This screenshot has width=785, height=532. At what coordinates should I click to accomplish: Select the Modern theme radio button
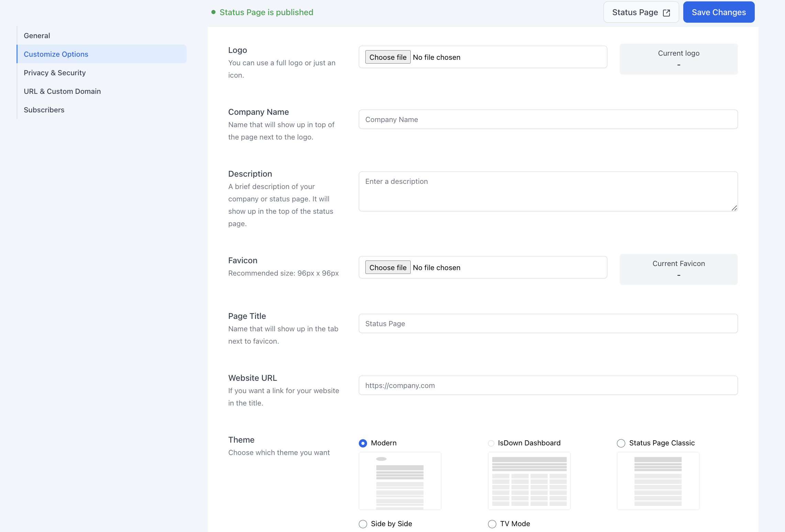click(x=363, y=443)
